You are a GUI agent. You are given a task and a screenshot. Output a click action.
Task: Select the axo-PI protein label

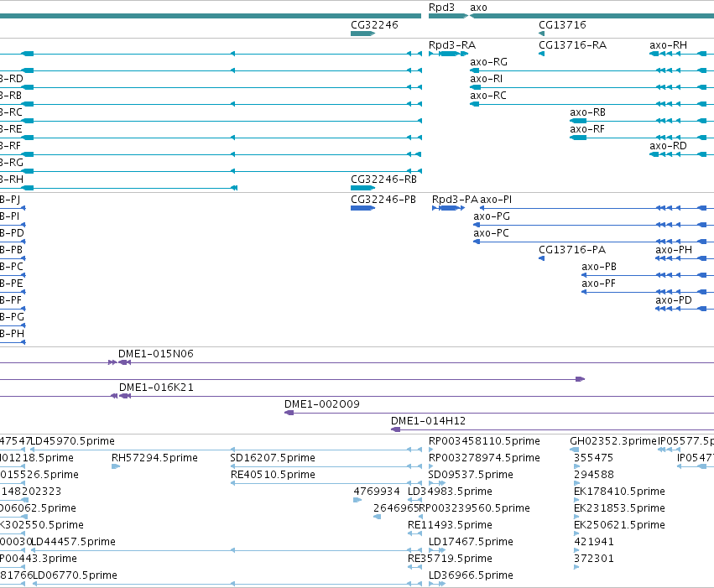[496, 200]
